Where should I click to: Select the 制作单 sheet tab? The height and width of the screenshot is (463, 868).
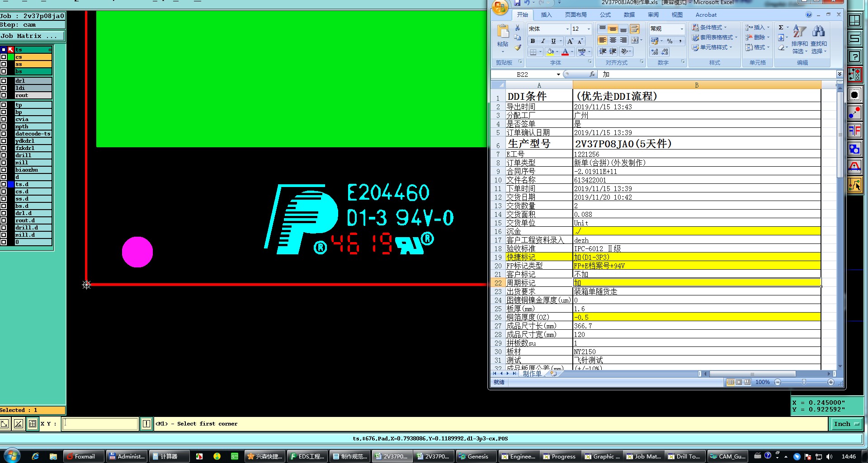tap(532, 374)
